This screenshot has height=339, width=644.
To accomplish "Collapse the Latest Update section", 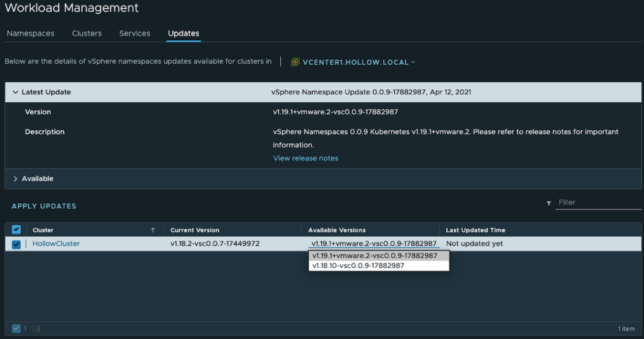I will (x=15, y=92).
